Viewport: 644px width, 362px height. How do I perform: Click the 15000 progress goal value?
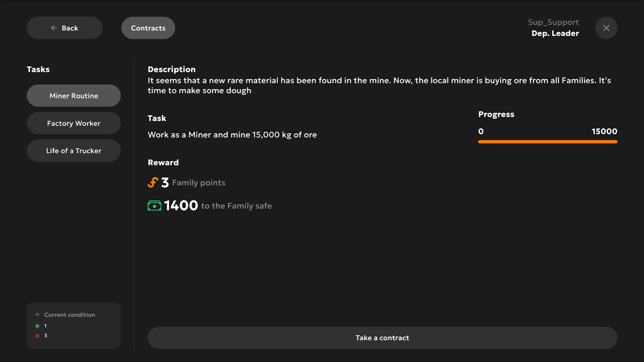pos(604,131)
